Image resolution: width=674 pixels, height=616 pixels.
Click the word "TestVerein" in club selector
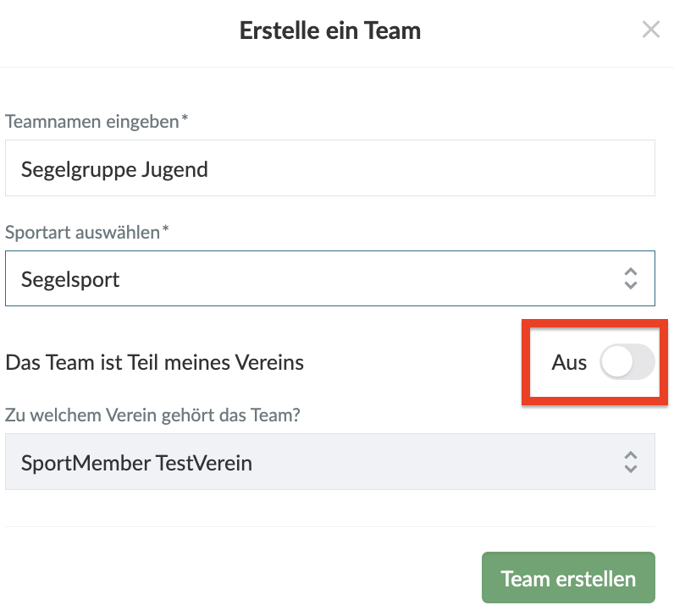204,463
